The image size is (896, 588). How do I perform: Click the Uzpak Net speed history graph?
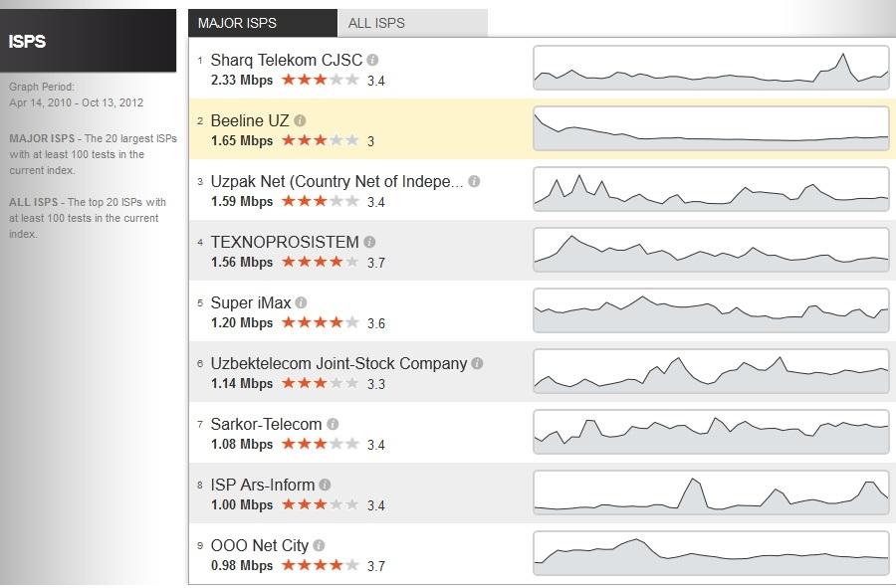(x=711, y=189)
